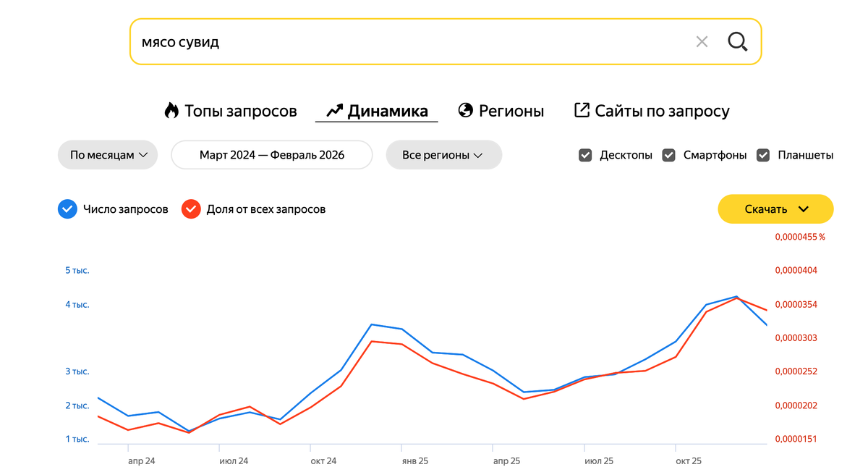Click the trend arrow icon beside Динамика
Viewport: 868px width, 475px height.
coord(334,111)
